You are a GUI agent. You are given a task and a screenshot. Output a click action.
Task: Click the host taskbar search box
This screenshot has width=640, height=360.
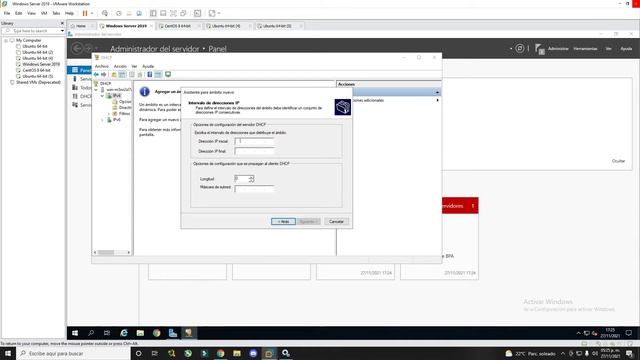pyautogui.click(x=73, y=353)
